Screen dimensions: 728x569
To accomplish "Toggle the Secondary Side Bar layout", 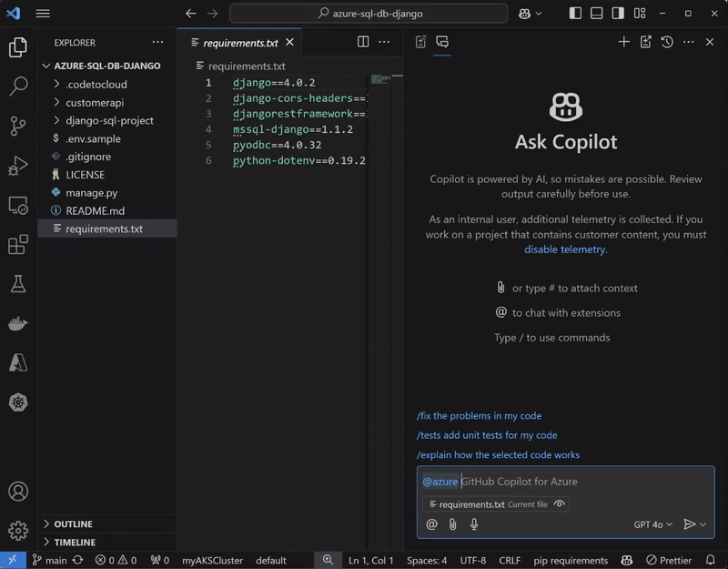I will pos(618,14).
